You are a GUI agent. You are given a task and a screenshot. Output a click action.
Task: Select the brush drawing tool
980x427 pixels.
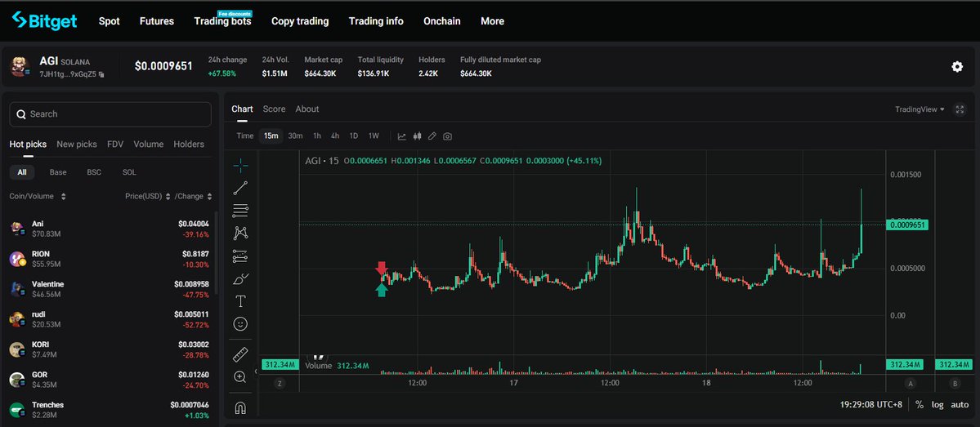(x=240, y=278)
